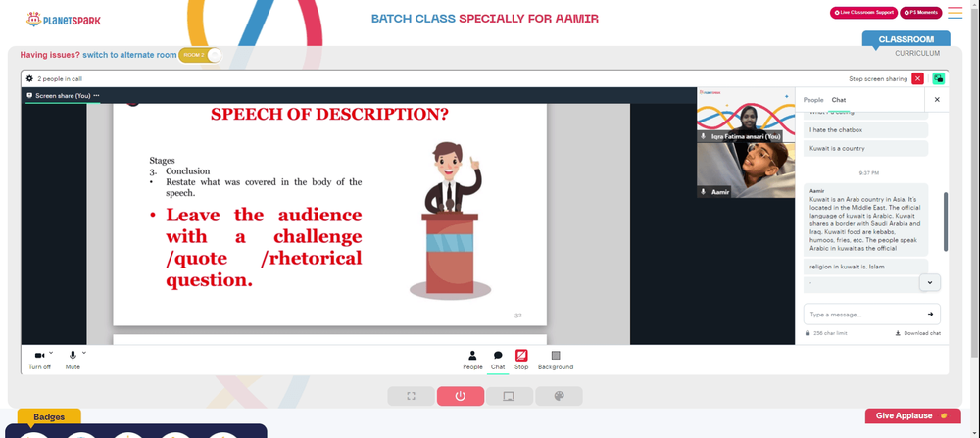Click 'switch to alternate room' link

[x=129, y=55]
